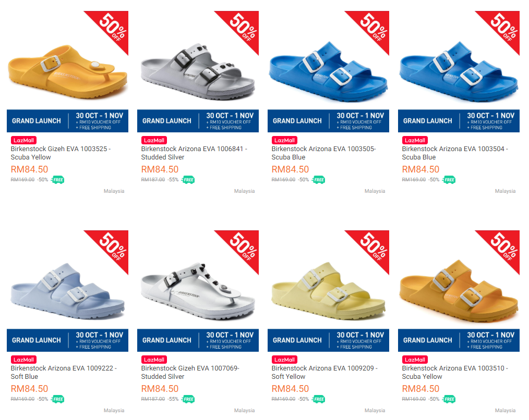This screenshot has width=529, height=420.
Task: Click the LazMall badge above Arizona EVA 1003505
Action: tap(284, 140)
